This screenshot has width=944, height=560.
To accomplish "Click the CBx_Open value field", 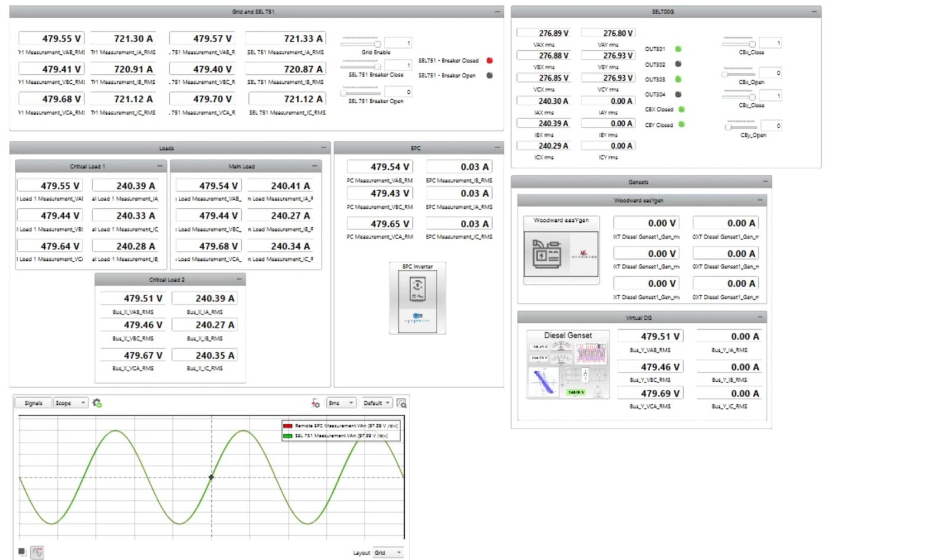I will click(x=771, y=73).
